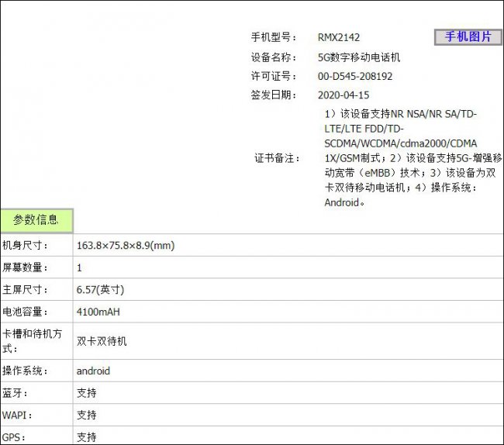Viewport: 504px width, 445px height.
Task: Click the 证书备注 label
Action: tap(277, 158)
